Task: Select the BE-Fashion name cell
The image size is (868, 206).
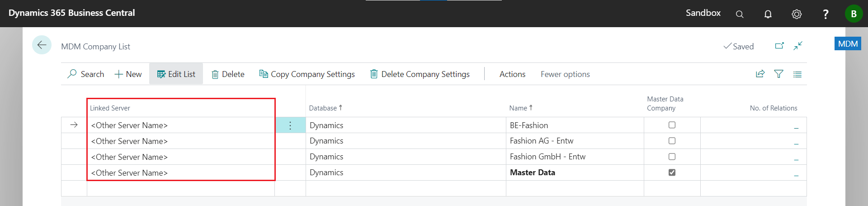Action: 575,125
